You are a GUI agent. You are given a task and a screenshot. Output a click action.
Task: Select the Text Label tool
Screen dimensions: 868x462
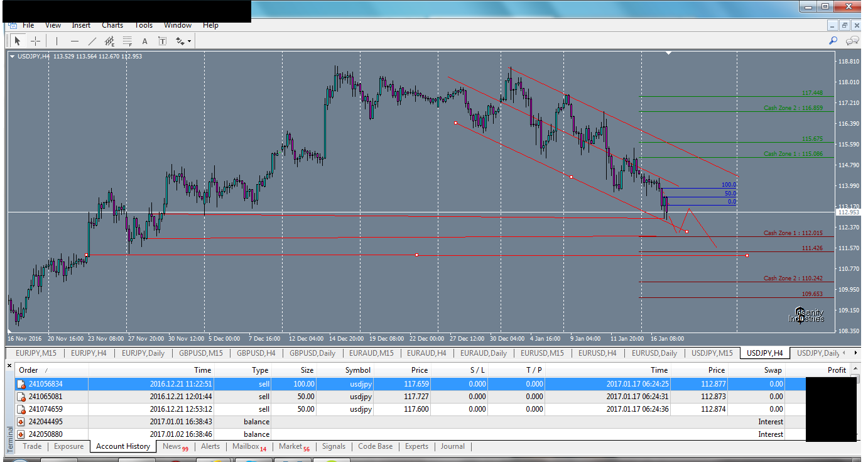point(162,41)
